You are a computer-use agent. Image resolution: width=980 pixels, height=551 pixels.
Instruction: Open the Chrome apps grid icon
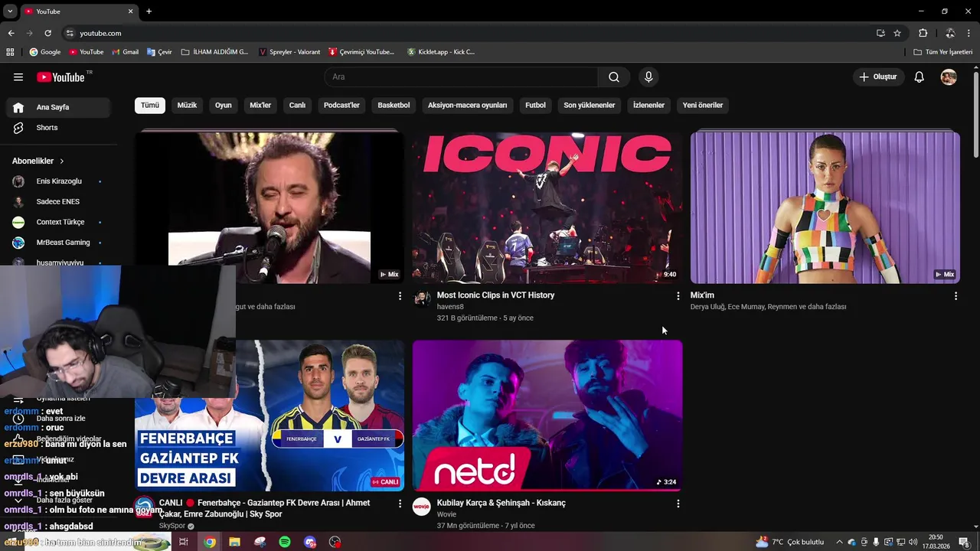tap(10, 52)
